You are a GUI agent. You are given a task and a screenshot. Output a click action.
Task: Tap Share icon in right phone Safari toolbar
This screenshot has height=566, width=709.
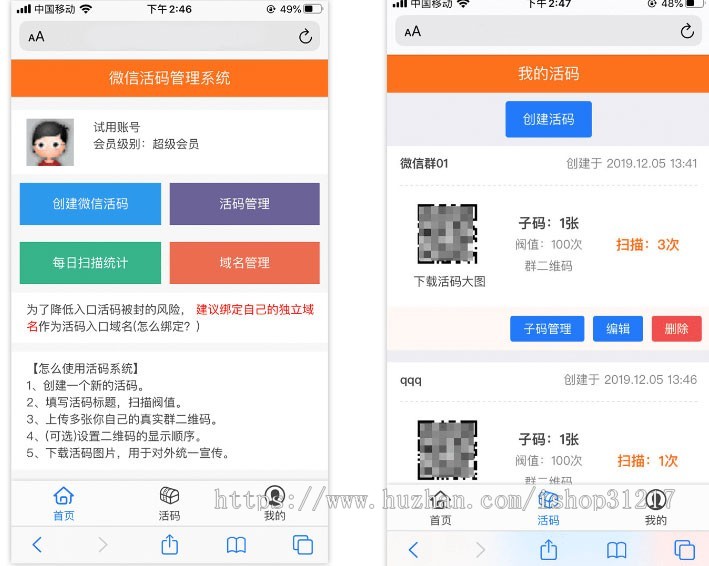(548, 550)
